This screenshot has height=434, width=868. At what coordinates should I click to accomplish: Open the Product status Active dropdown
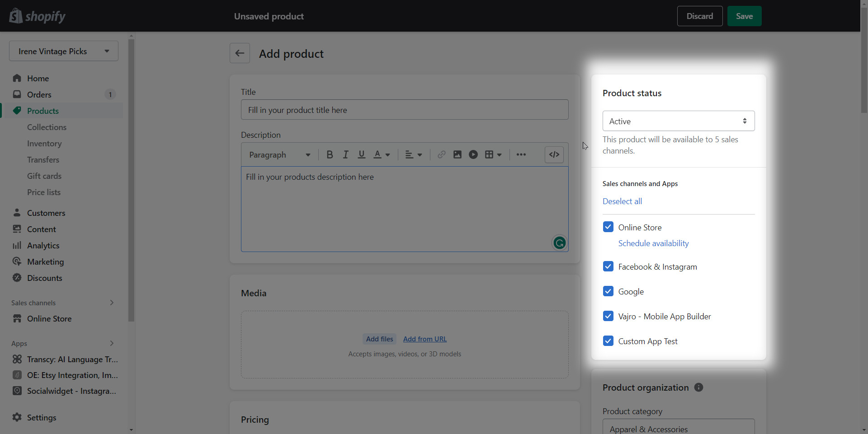[x=679, y=121]
